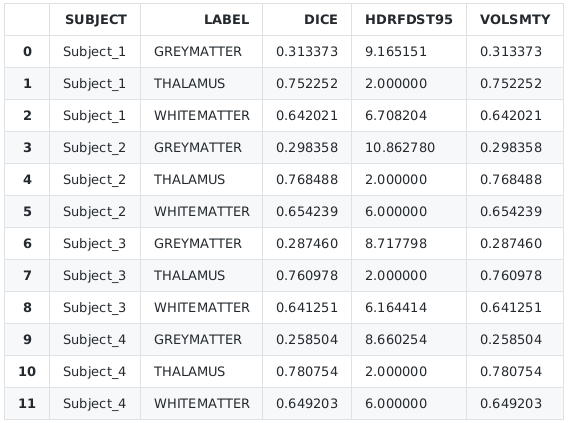Click WHITEMATTER label in row 8
568x423 pixels.
click(x=202, y=307)
